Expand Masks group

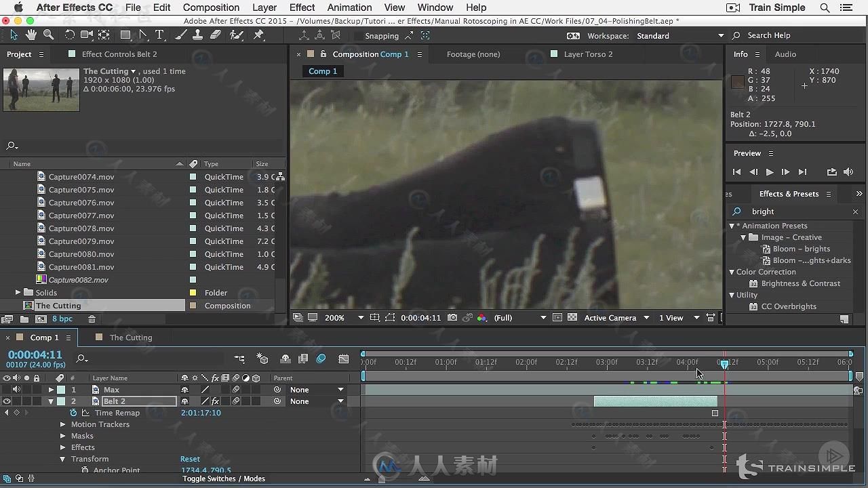(x=63, y=436)
